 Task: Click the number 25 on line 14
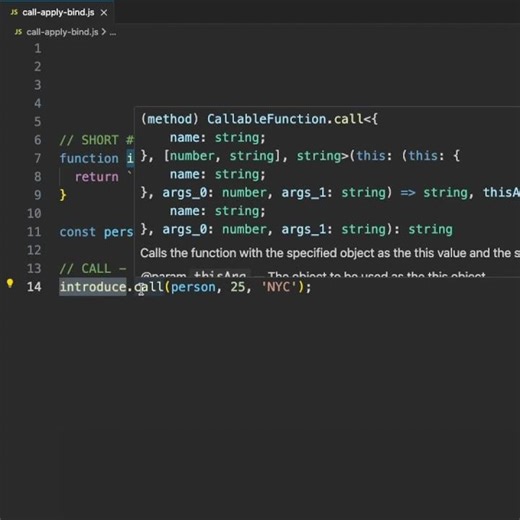pyautogui.click(x=238, y=287)
